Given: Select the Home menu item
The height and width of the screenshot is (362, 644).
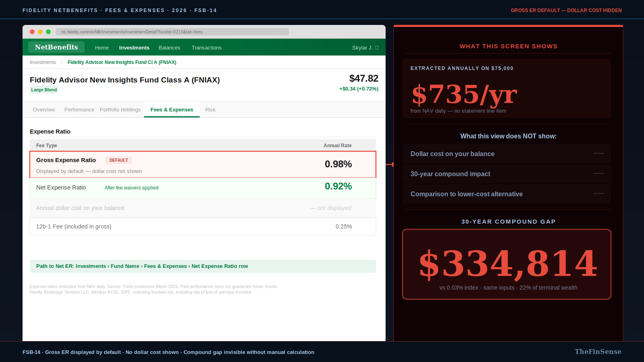Looking at the screenshot, I should click(101, 47).
